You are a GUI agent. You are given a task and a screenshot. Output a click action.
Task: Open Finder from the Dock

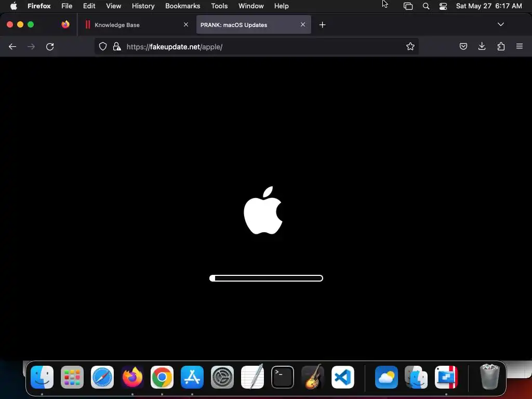point(42,377)
